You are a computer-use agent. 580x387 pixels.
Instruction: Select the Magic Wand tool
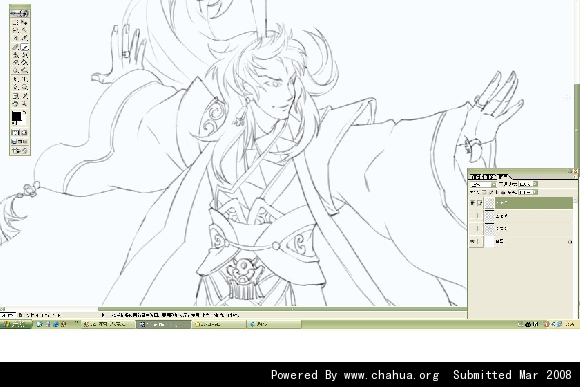point(25,30)
